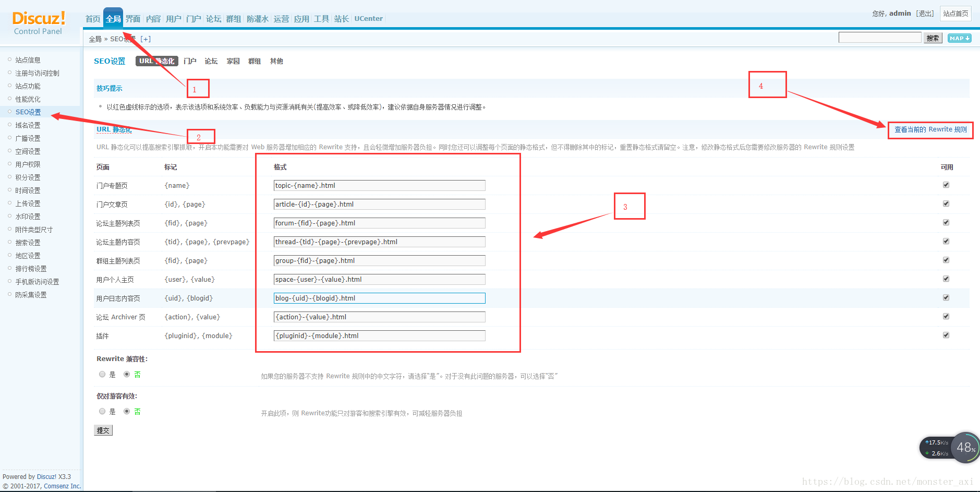Toggle the 论坛主题内容页 available checkbox

pos(946,242)
